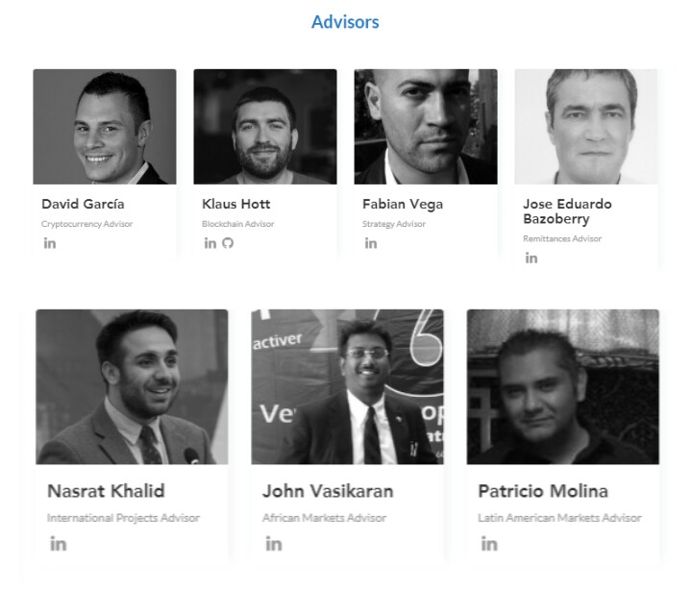This screenshot has height=616, width=692.
Task: Open Nasrat Khalid's LinkedIn icon
Action: pyautogui.click(x=59, y=544)
